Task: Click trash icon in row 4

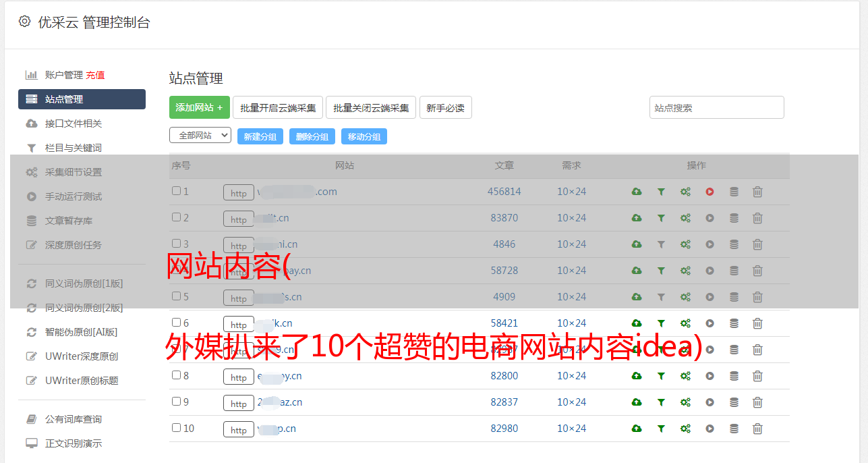Action: (x=757, y=271)
